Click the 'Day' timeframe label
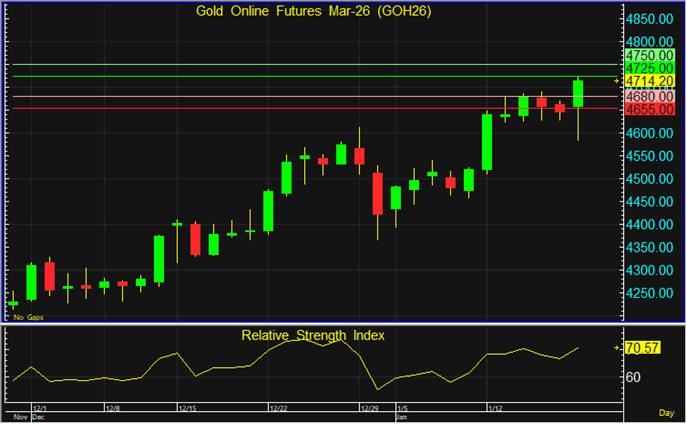Screen dimensions: 687x424 [x=667, y=412]
